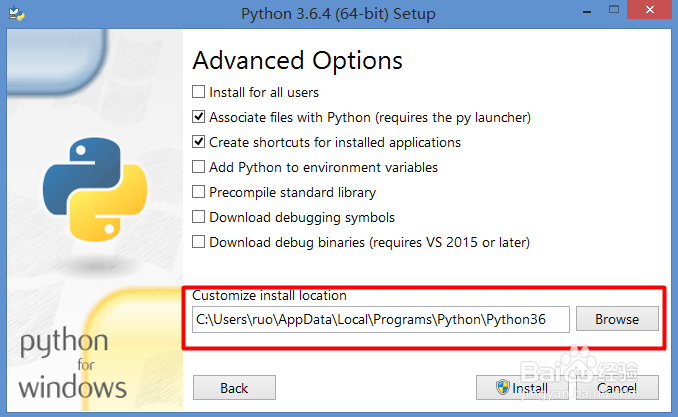
Task: Go Back to the previous setup page
Action: coord(233,387)
